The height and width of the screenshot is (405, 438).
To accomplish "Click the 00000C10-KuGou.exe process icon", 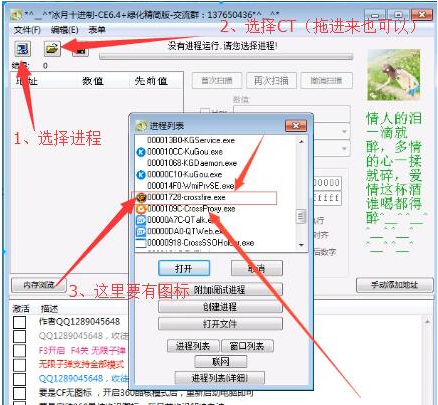I will pyautogui.click(x=141, y=175).
